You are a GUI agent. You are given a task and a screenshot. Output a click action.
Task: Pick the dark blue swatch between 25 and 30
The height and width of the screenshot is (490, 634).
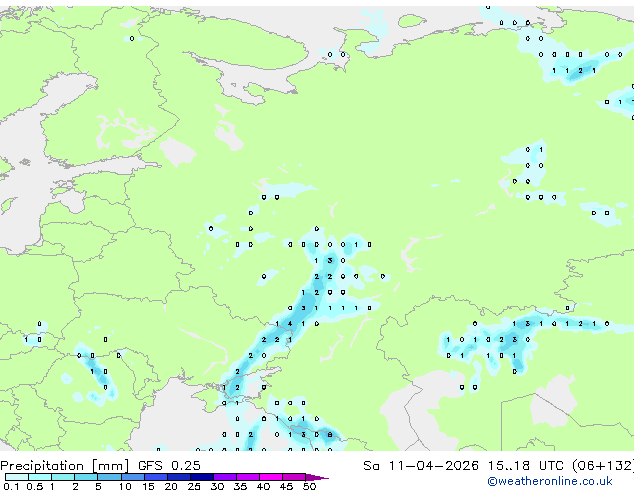pyautogui.click(x=202, y=477)
